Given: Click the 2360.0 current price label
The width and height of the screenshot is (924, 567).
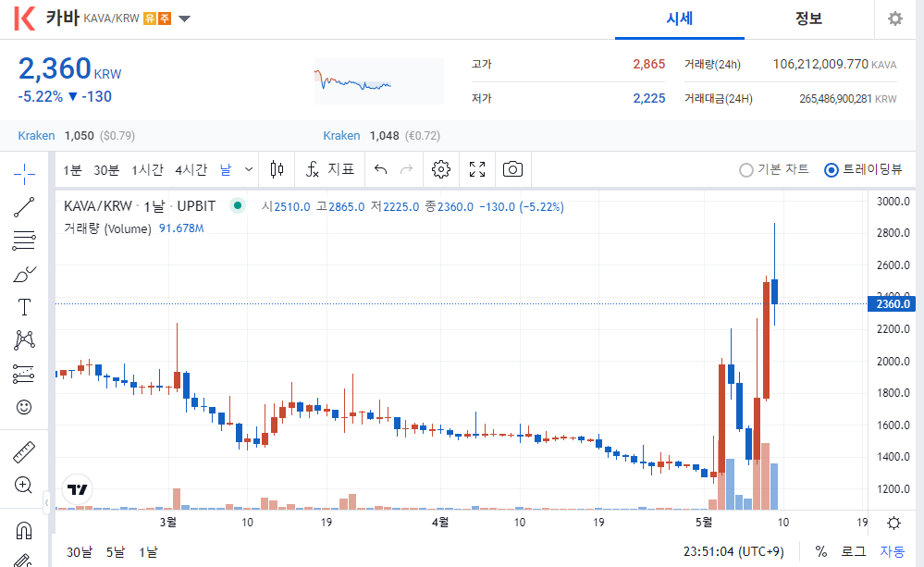Looking at the screenshot, I should (x=892, y=304).
